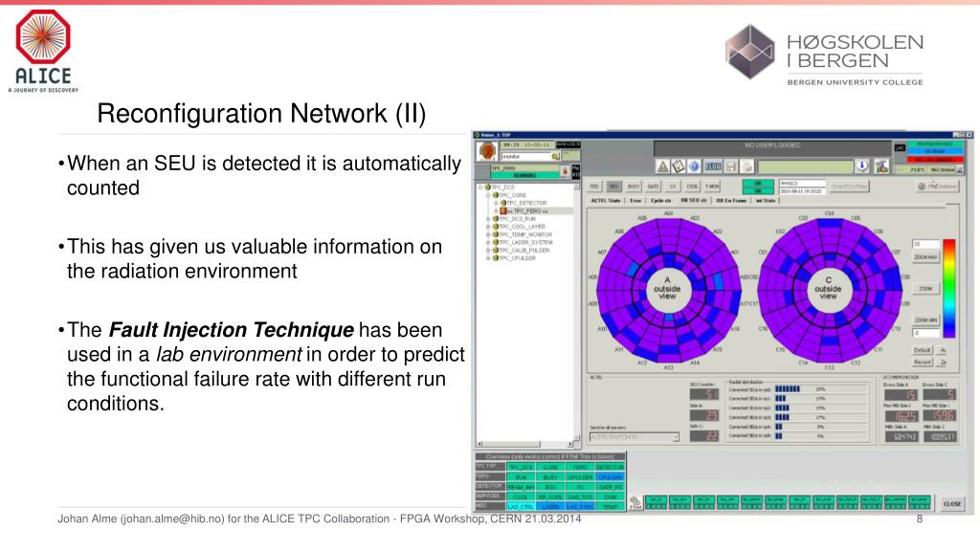Screen dimensions: 980x551
Task: Switch to the ACTEL State tab
Action: [606, 201]
